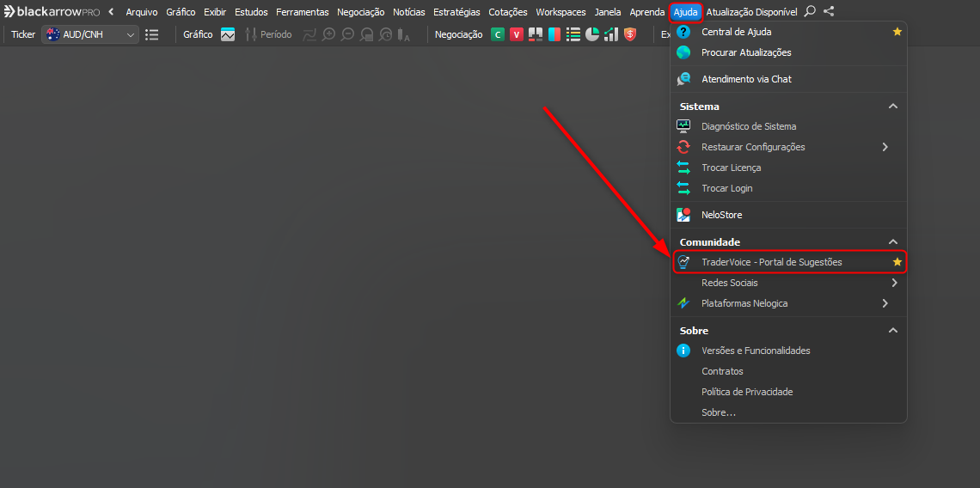Open the Notícias menu

tap(408, 12)
